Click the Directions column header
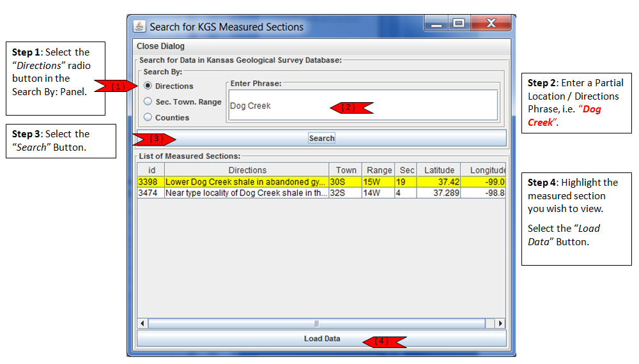The image size is (639, 364). pyautogui.click(x=247, y=170)
